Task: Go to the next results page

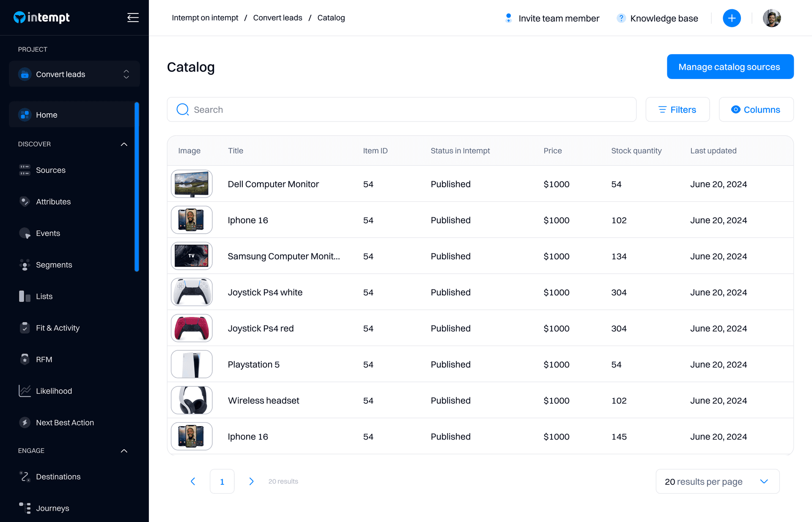Action: tap(251, 481)
